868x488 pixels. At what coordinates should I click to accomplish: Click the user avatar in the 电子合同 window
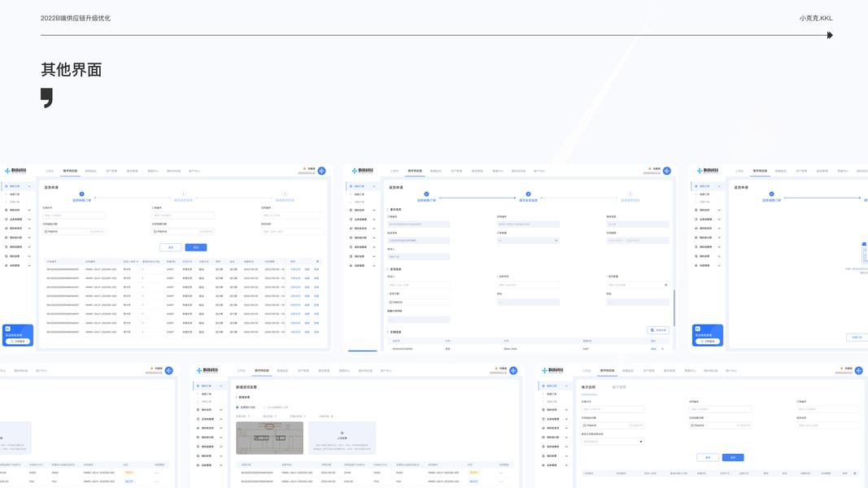[x=858, y=371]
